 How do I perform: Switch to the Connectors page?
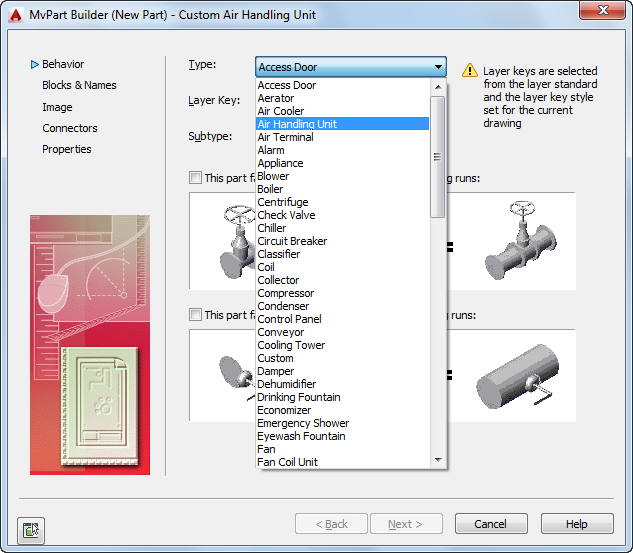70,128
